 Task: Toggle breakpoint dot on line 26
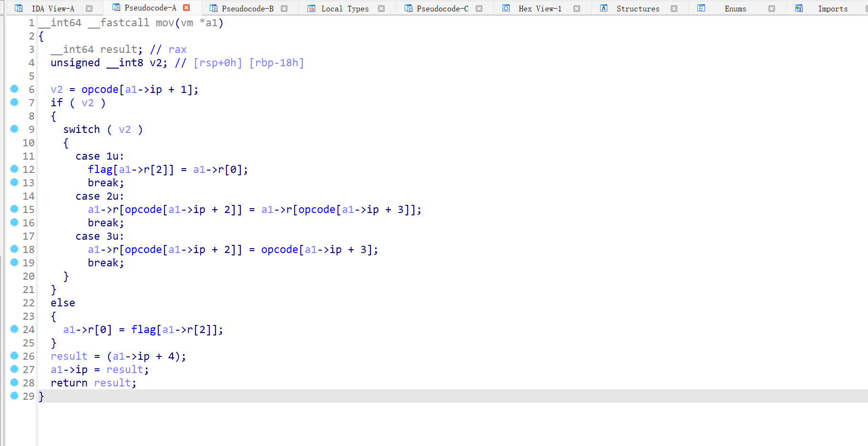(14, 355)
